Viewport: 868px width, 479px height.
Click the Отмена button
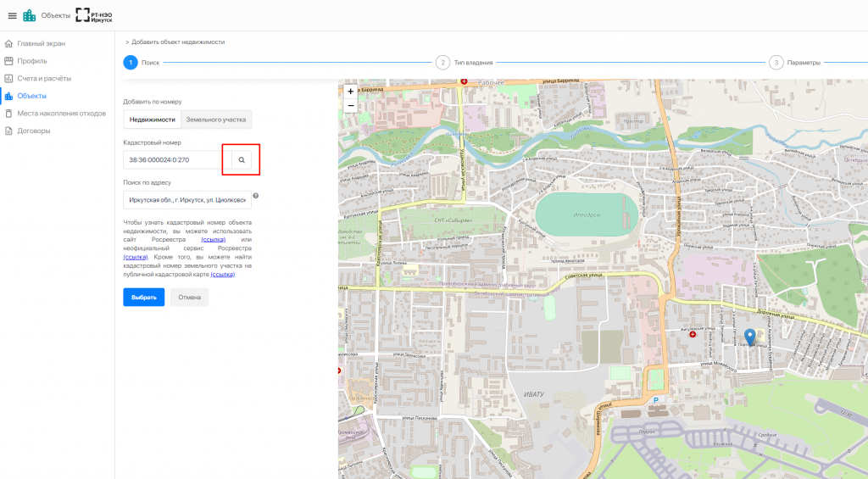(189, 298)
